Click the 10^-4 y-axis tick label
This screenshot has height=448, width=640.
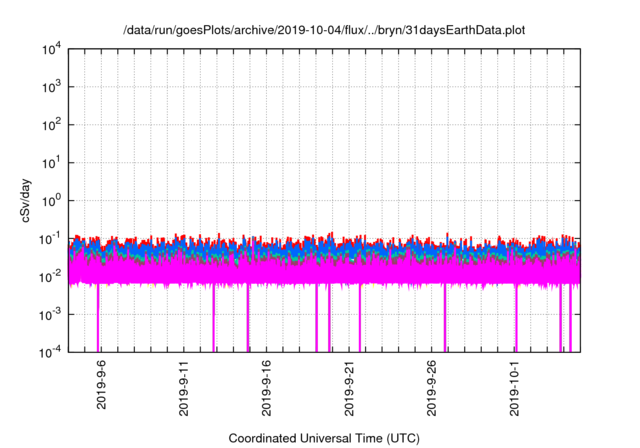point(50,352)
